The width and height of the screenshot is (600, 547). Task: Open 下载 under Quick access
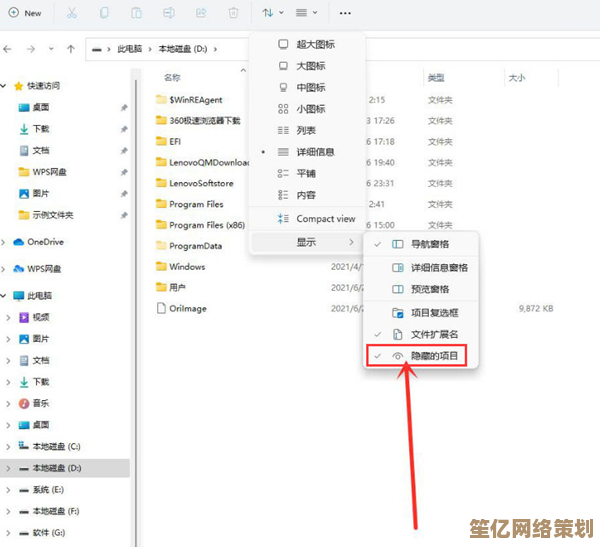point(41,129)
